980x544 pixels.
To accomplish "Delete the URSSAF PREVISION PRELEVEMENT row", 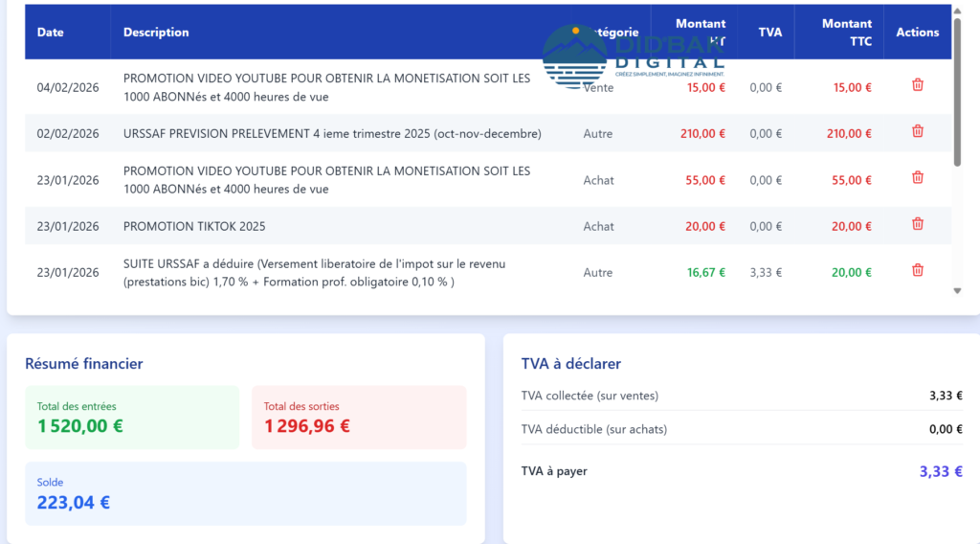I will coord(918,131).
